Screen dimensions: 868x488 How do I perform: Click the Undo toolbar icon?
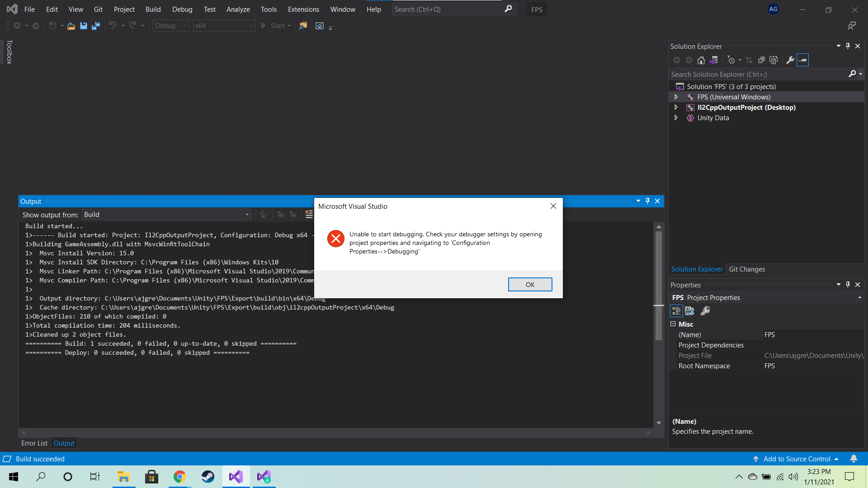click(x=113, y=26)
